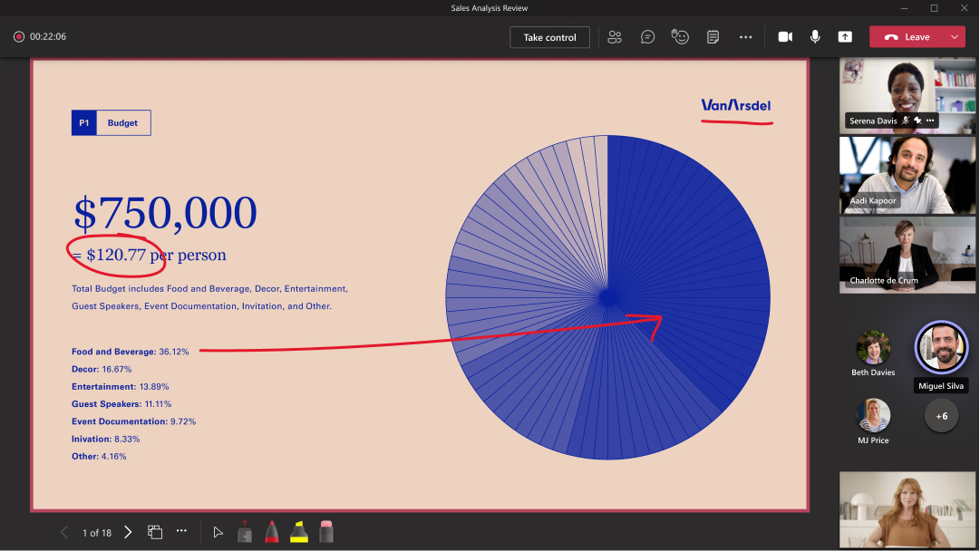Open more options for slide controls
This screenshot has width=980, height=551.
pos(181,531)
